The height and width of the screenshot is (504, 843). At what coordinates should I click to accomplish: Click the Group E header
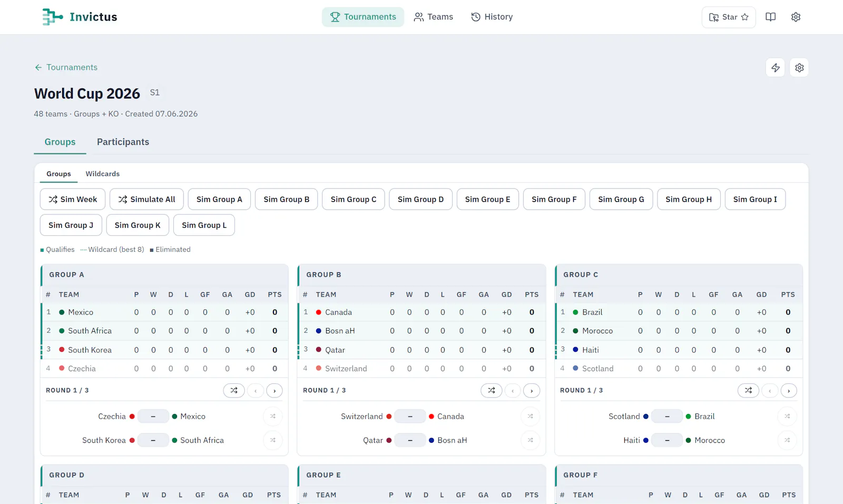(421, 475)
